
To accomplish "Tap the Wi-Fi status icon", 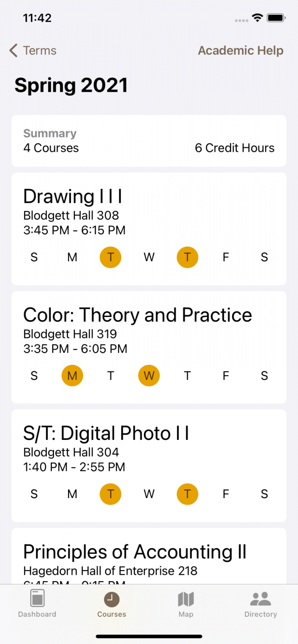I will coord(257,18).
